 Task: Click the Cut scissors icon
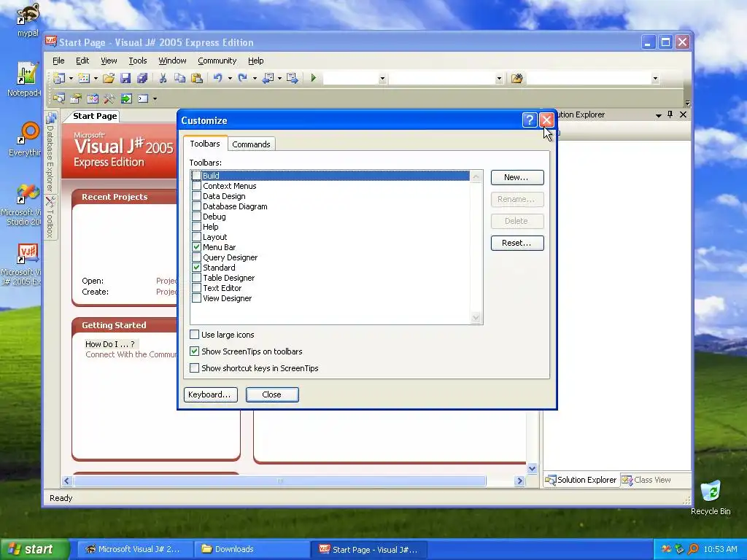point(163,78)
